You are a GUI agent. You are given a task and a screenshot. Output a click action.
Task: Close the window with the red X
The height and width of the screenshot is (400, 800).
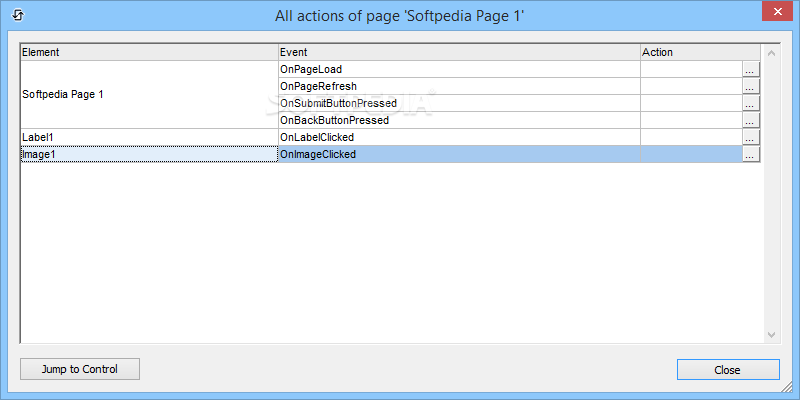[x=777, y=11]
